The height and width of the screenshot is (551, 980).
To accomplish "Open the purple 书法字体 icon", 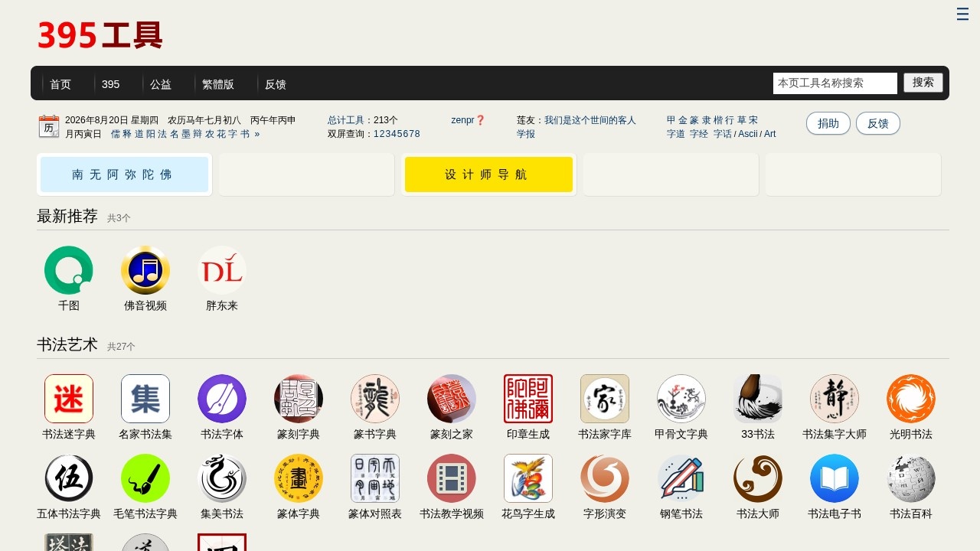I will (x=222, y=399).
